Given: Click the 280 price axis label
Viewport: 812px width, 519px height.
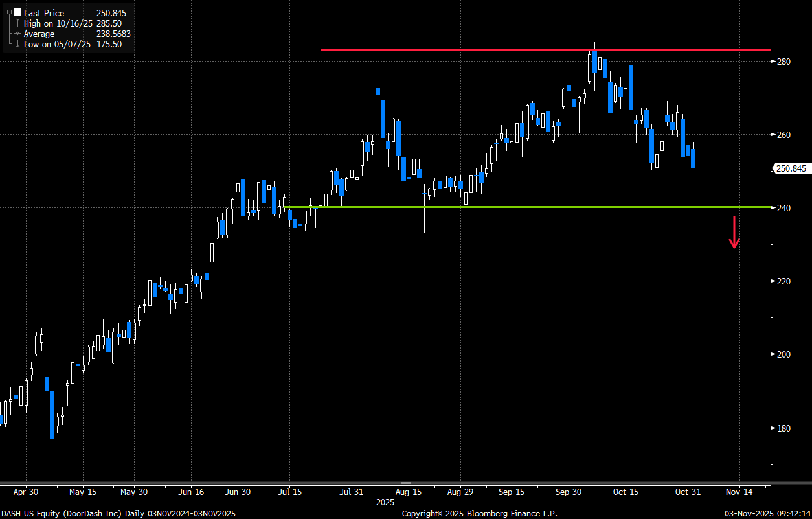Looking at the screenshot, I should (x=784, y=62).
